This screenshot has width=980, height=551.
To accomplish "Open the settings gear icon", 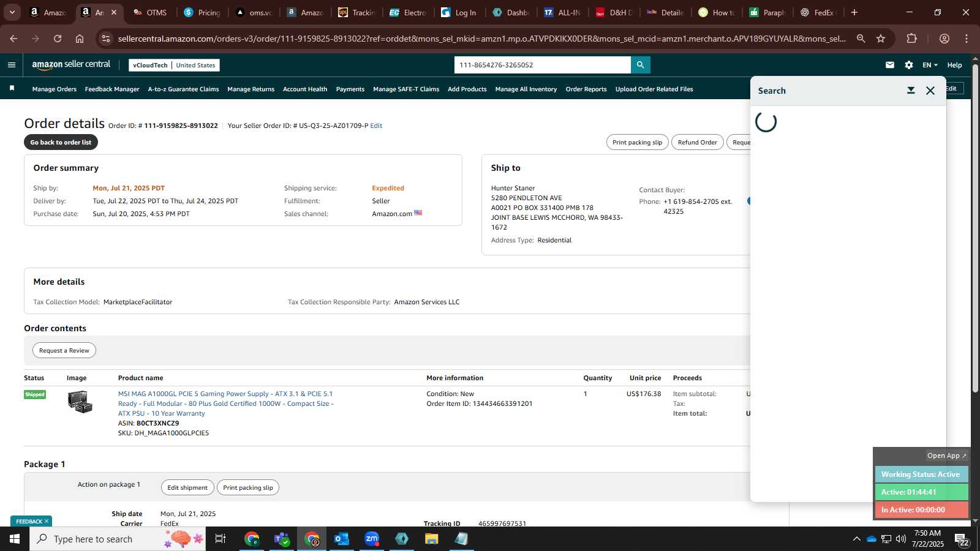I will (909, 65).
